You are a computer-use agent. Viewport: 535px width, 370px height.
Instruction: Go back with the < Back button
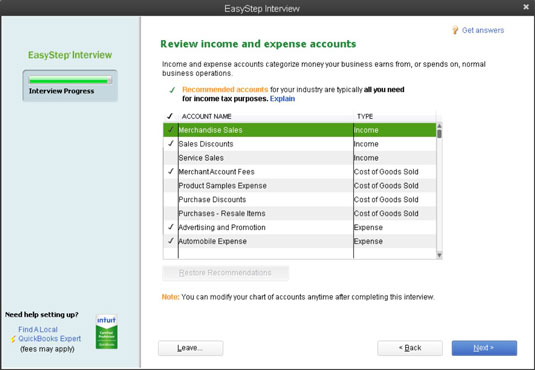coord(410,348)
